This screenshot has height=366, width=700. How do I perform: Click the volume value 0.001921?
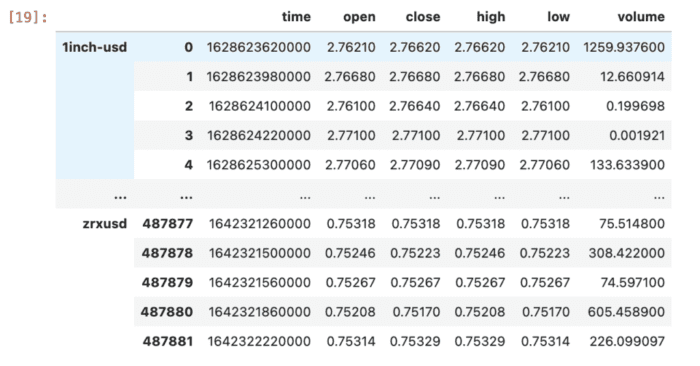[637, 135]
